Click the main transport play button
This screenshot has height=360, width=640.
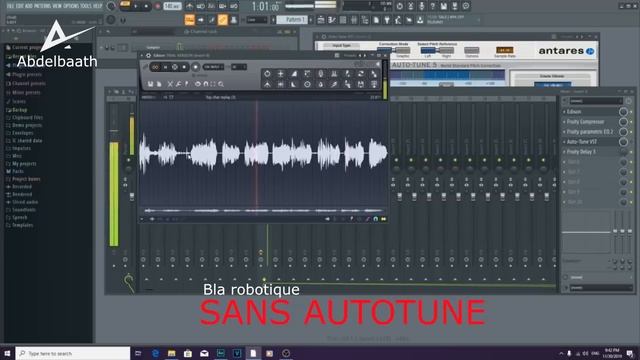pos(136,6)
